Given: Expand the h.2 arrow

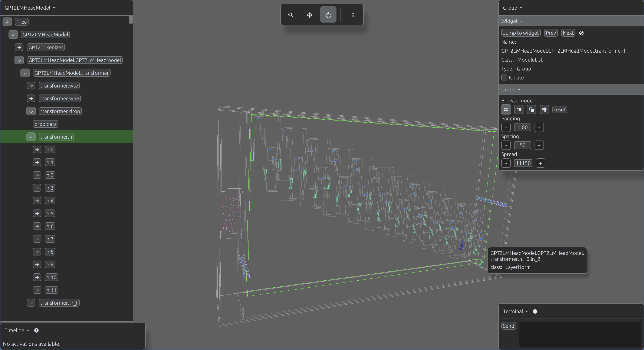Looking at the screenshot, I should pos(37,175).
